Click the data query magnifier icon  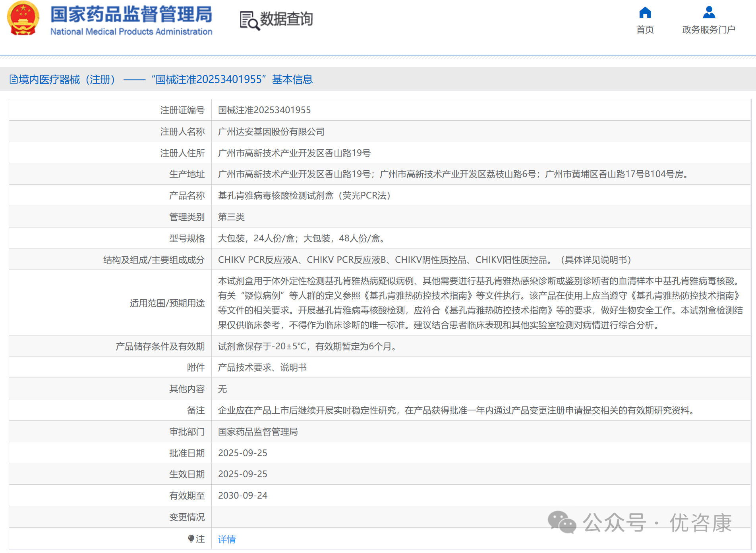(249, 20)
